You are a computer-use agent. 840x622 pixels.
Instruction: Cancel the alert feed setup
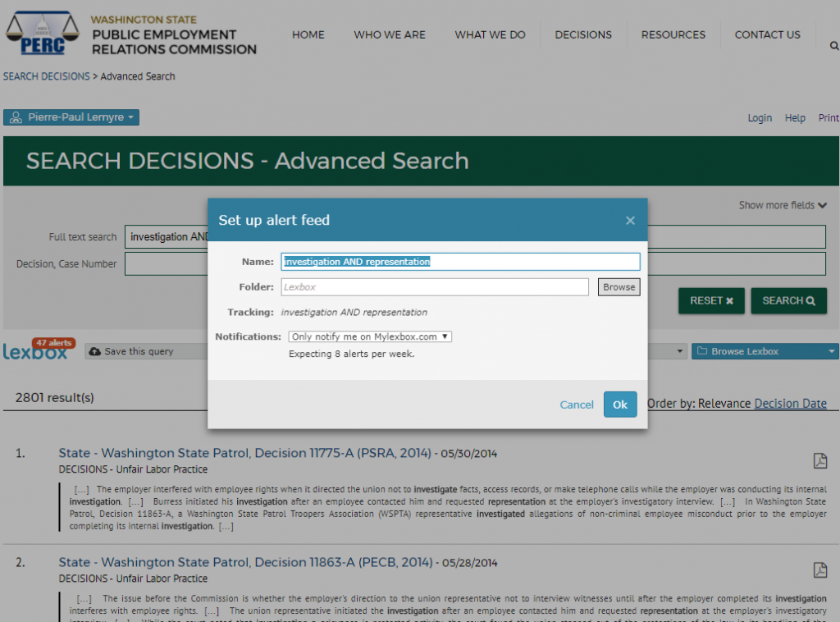click(576, 405)
